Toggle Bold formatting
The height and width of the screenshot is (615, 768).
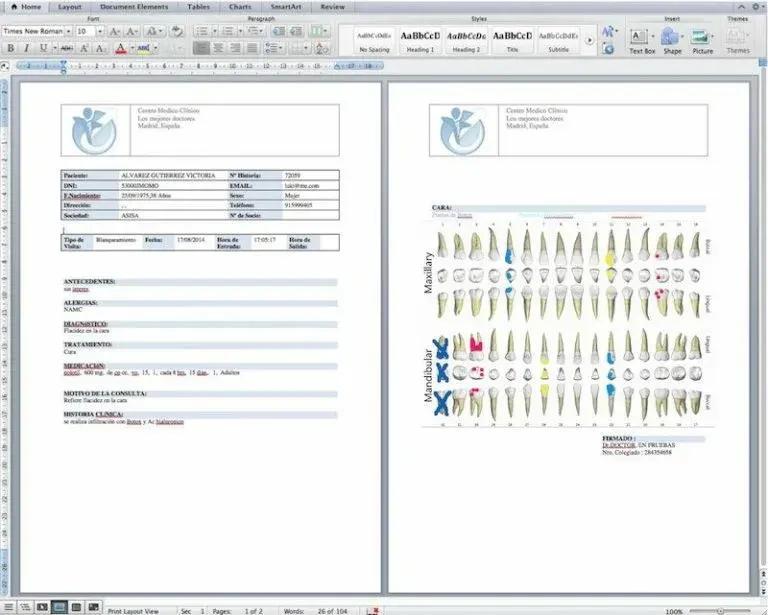point(11,48)
